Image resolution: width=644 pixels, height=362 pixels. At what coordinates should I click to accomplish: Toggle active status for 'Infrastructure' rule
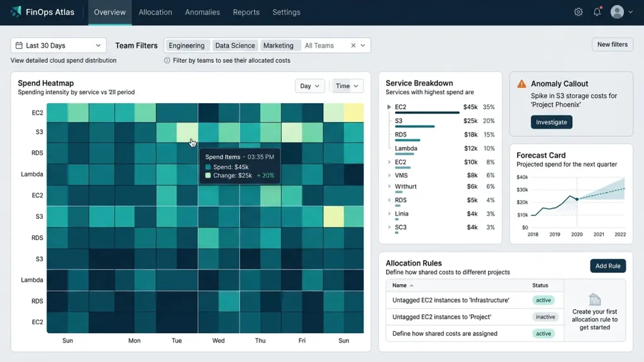click(x=543, y=300)
